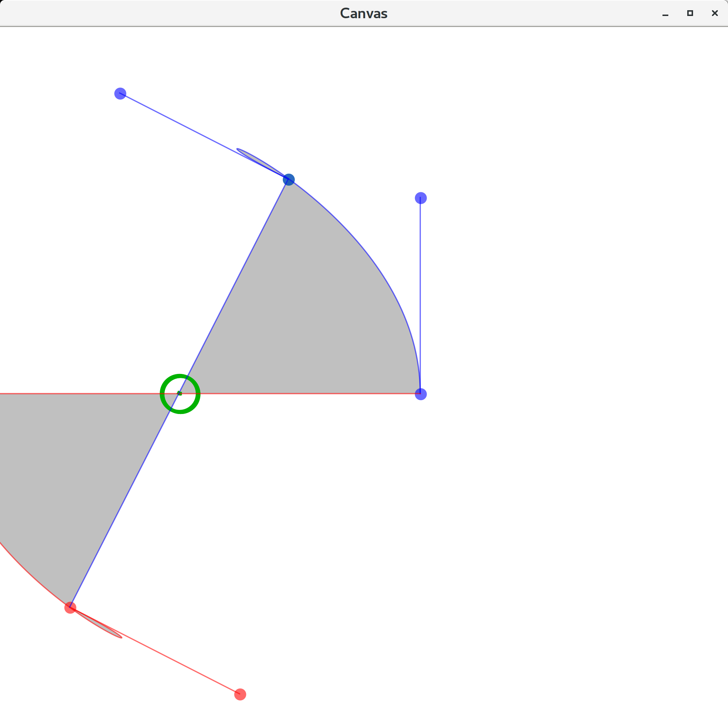The height and width of the screenshot is (710, 728).
Task: Click the green circle at the center
Action: [180, 394]
